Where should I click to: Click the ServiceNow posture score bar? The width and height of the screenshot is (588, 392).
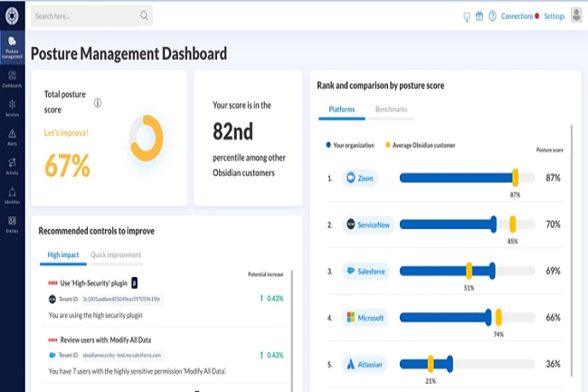click(x=461, y=224)
